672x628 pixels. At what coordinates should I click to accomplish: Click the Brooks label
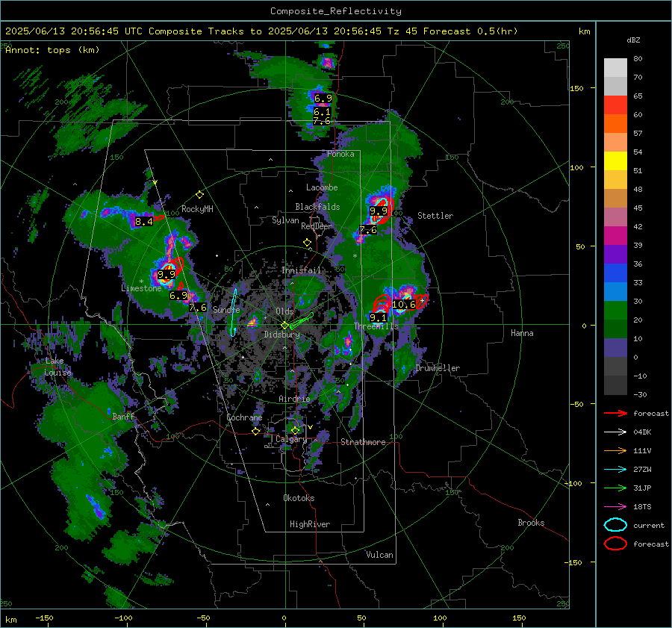pyautogui.click(x=531, y=523)
